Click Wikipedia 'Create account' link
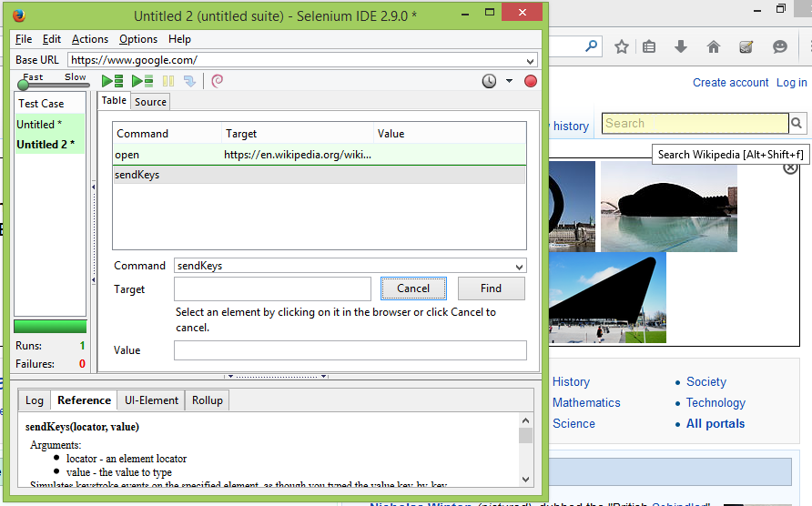Image resolution: width=812 pixels, height=506 pixels. pos(731,82)
